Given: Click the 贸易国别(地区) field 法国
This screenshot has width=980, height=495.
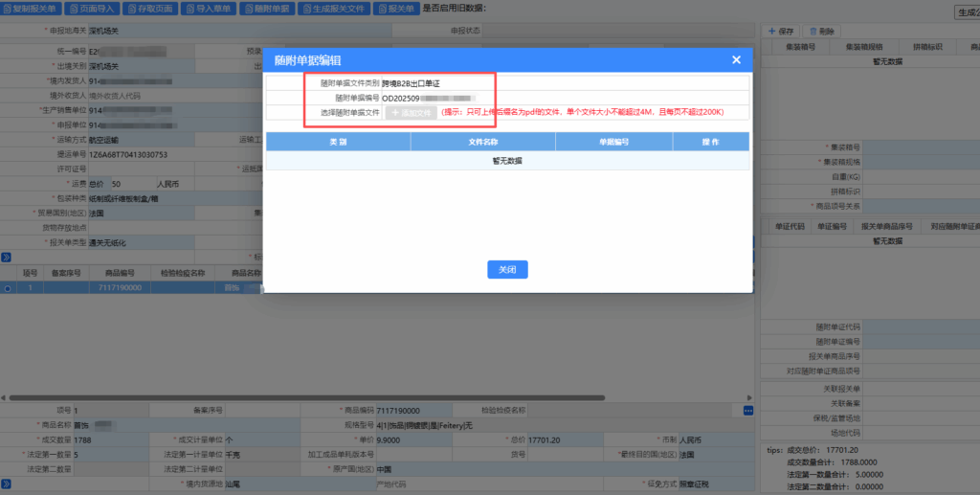Looking at the screenshot, I should (142, 214).
